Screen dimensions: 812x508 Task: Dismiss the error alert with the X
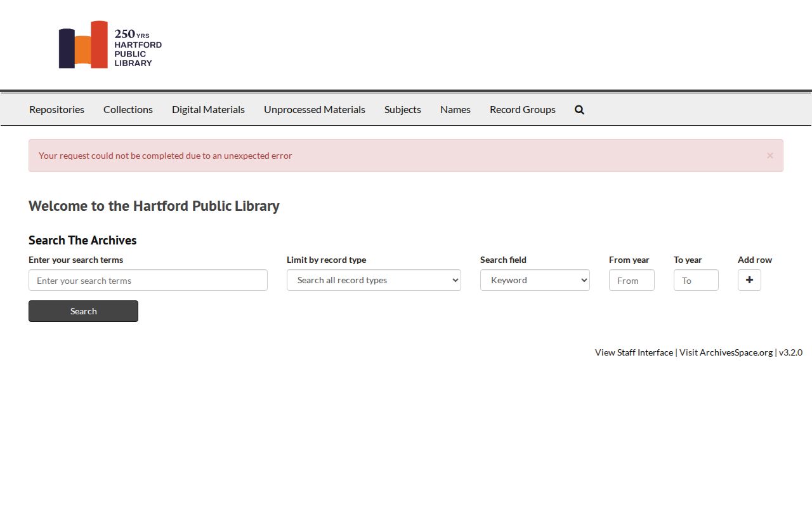(x=769, y=156)
